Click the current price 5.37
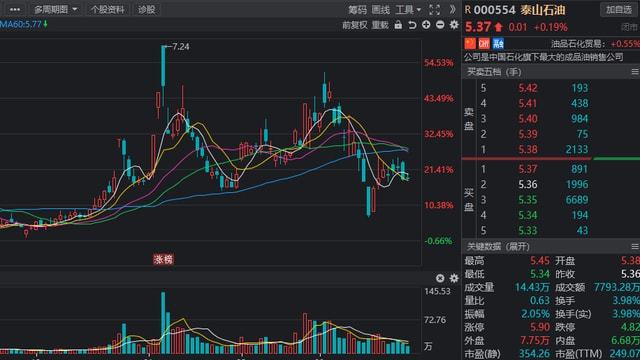Viewport: 640px width, 360px height. 478,27
